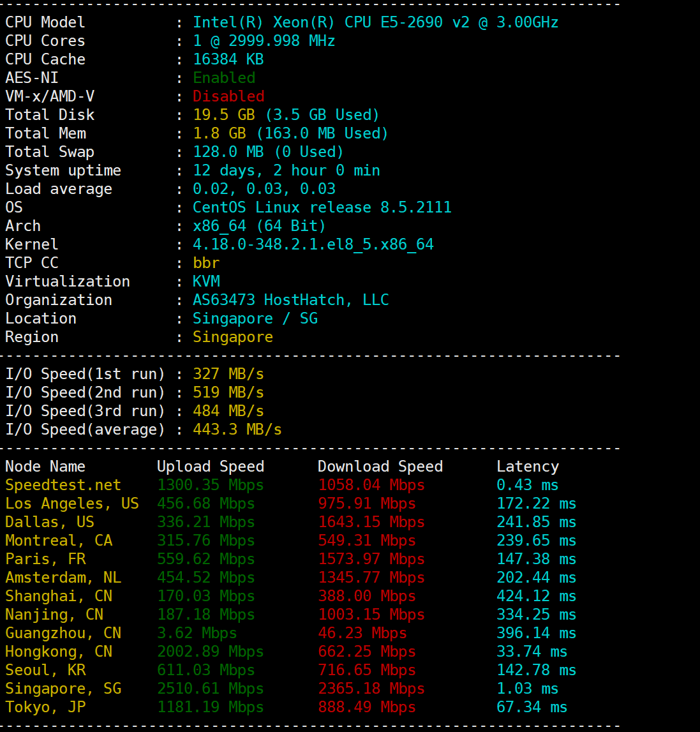Select the OS value CentOS Linux release
This screenshot has height=732, width=700.
click(322, 207)
